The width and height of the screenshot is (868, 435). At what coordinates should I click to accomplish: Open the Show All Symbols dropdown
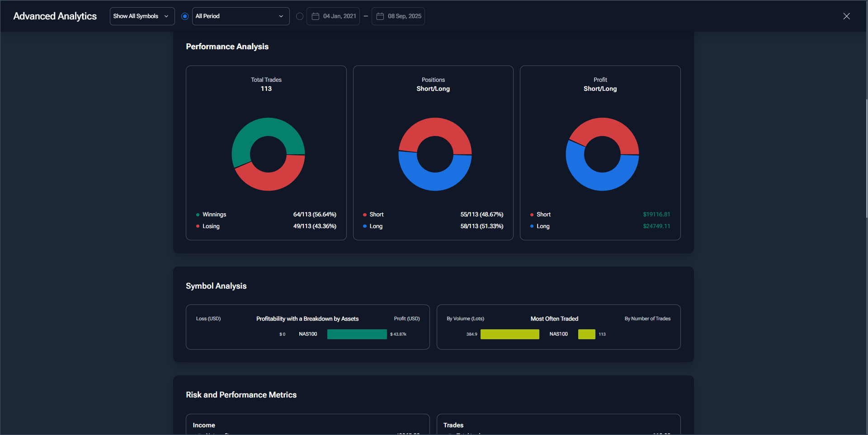142,16
